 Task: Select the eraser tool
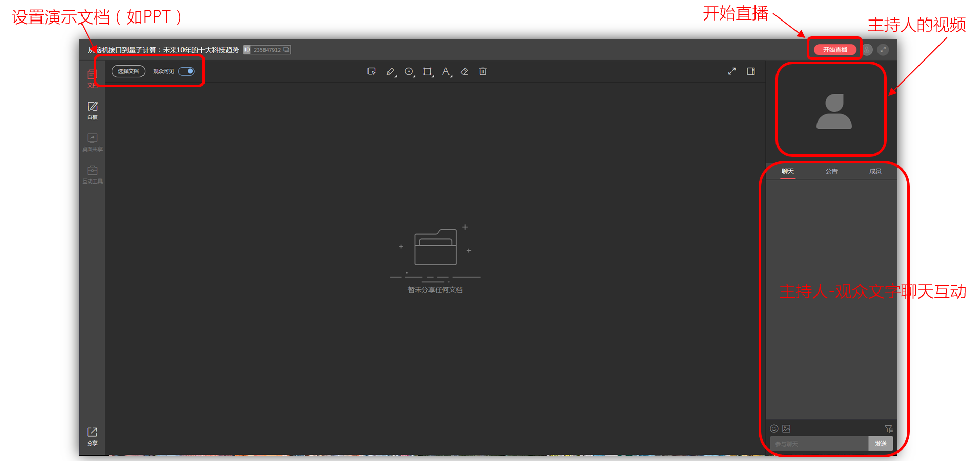pos(464,71)
